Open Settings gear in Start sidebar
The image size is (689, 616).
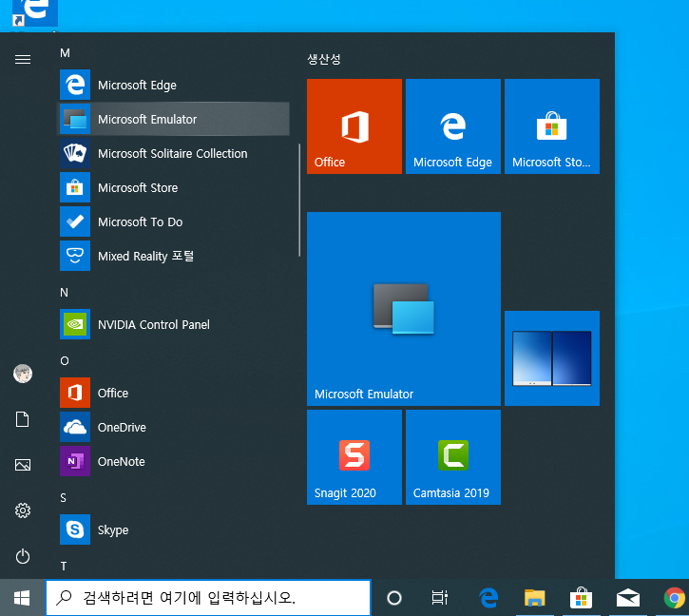coord(23,510)
